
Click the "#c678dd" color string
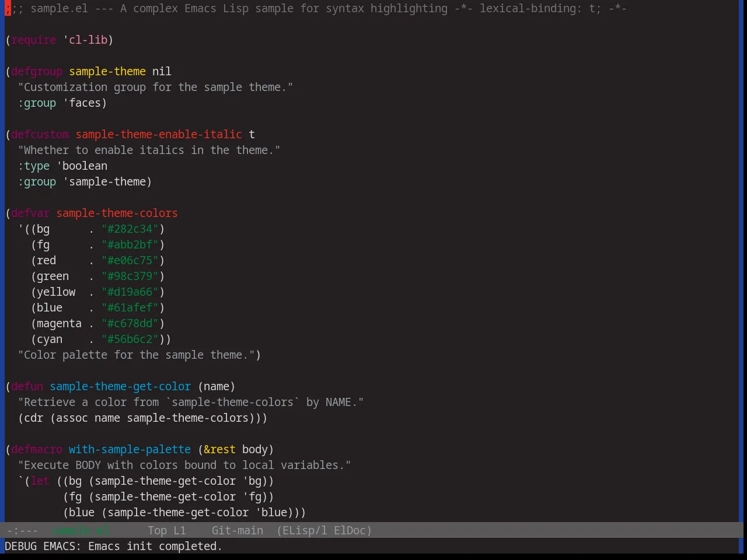coord(130,323)
